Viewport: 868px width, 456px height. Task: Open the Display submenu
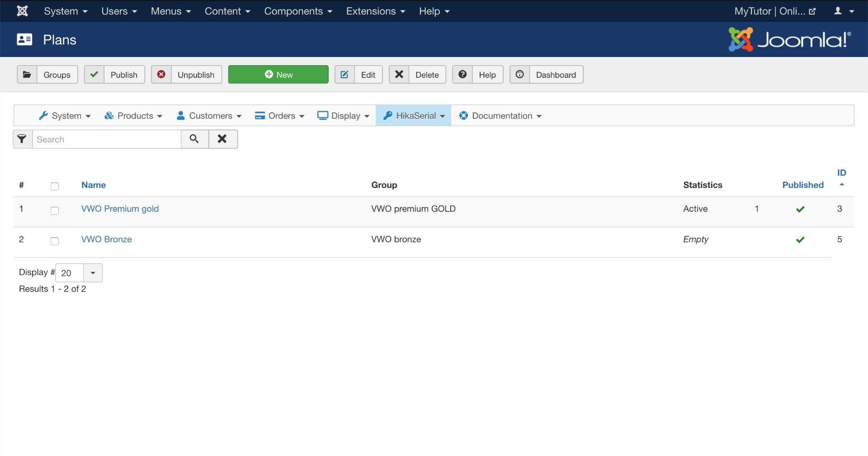click(x=344, y=116)
